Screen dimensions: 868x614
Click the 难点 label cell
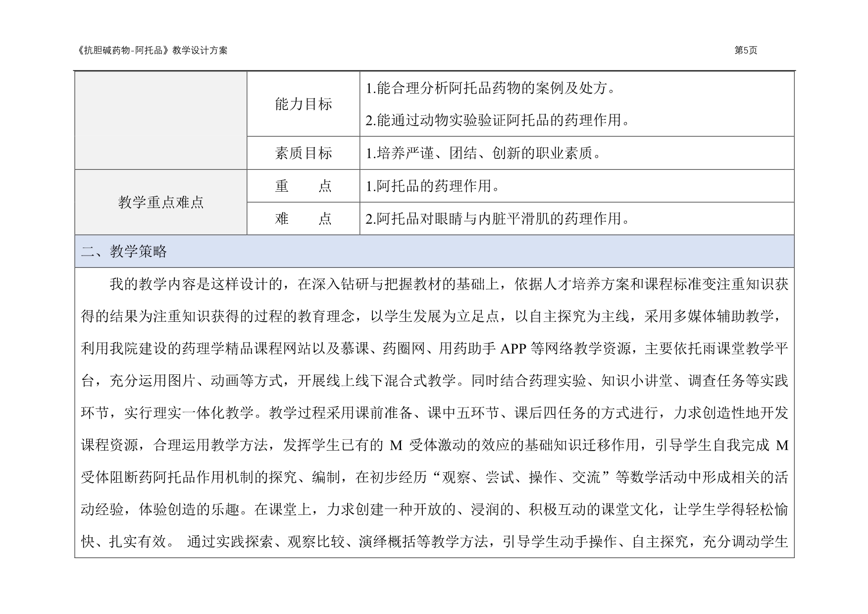[x=303, y=219]
